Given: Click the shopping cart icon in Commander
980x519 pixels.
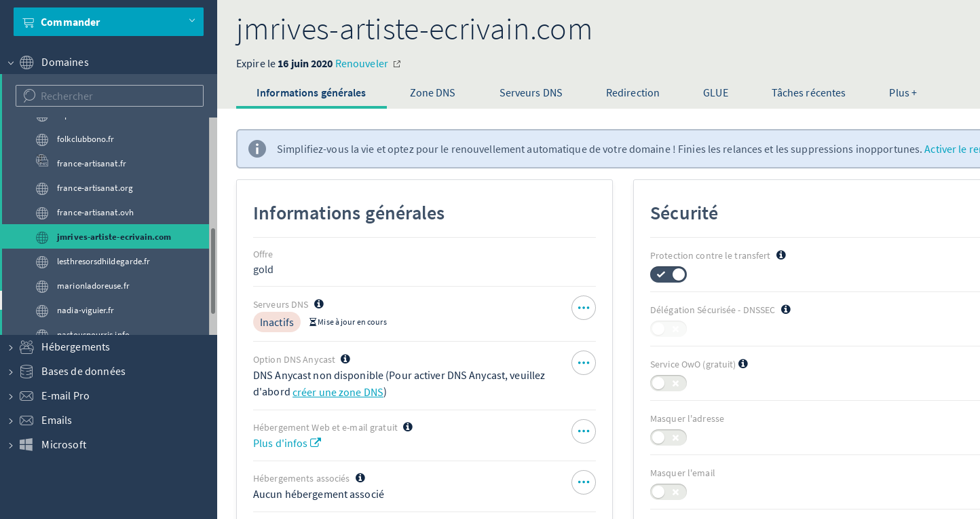Looking at the screenshot, I should point(29,22).
